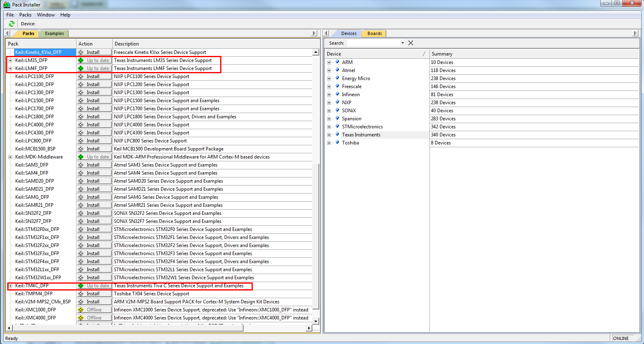Expand the Keil::MDK-Middleware pack node
Viewport: 644px width, 344px height.
click(10, 157)
